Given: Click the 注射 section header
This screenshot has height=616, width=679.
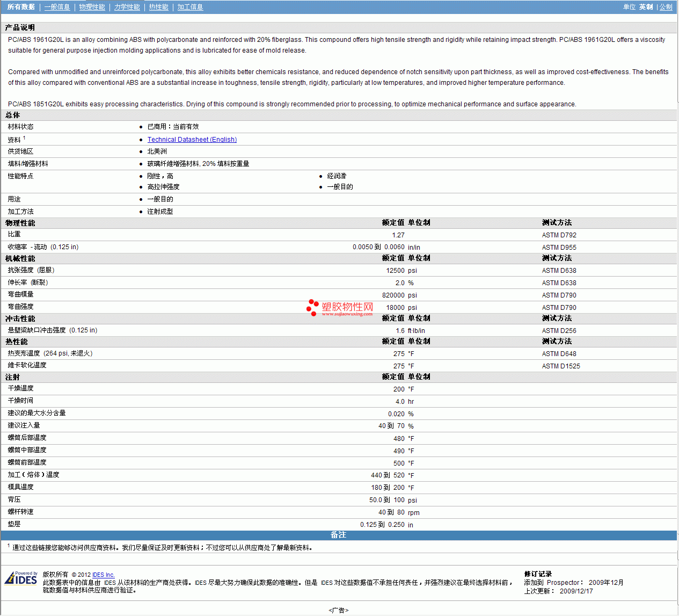Looking at the screenshot, I should (x=12, y=377).
